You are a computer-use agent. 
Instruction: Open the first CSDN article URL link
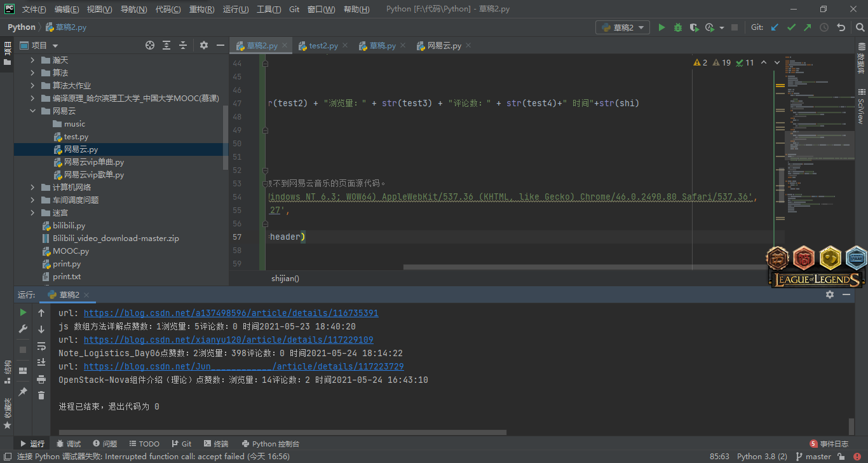point(231,313)
